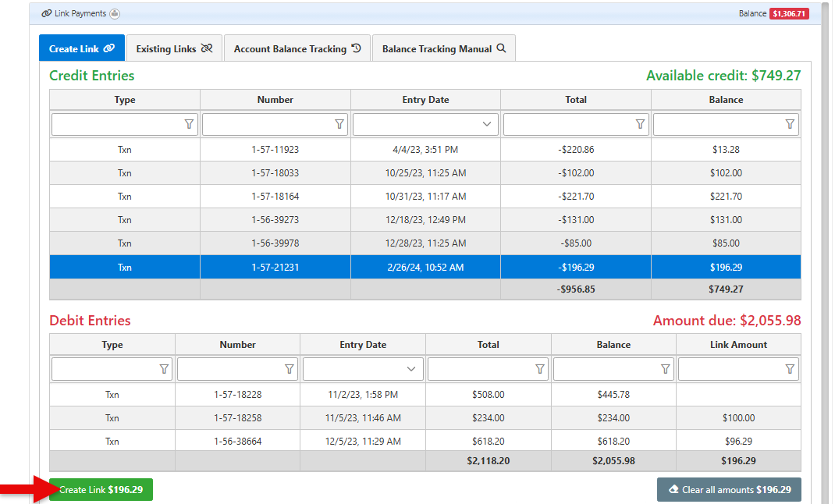The height and width of the screenshot is (504, 835).
Task: Switch to Existing Links tab
Action: click(174, 48)
